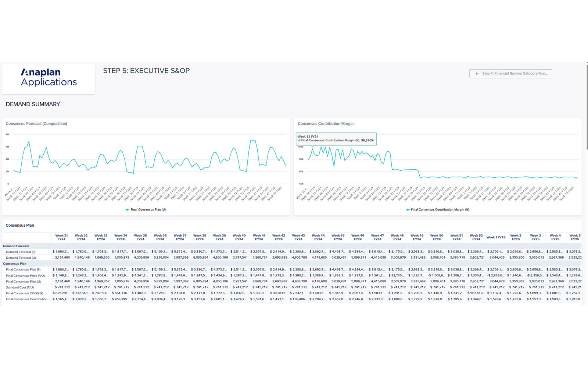This screenshot has height=368, width=588.
Task: Select the Week 1 FY25 column header
Action: coord(496,237)
